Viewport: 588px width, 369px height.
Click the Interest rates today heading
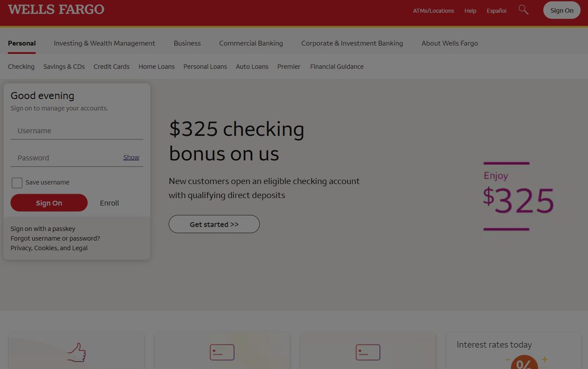pos(494,345)
